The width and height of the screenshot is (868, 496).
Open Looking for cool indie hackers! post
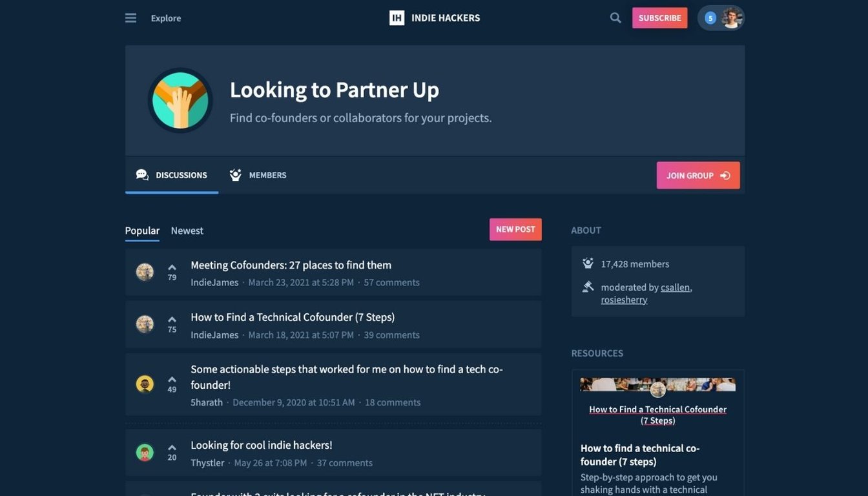(262, 445)
